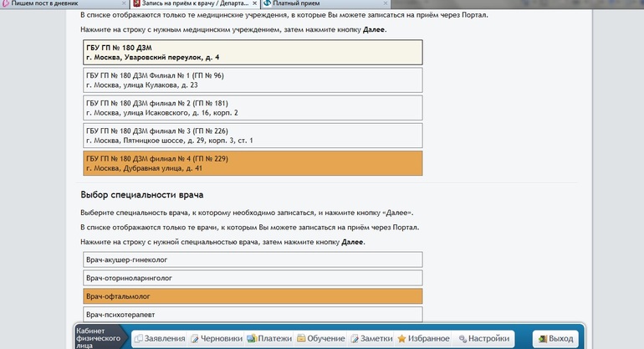Screen dimensions: 644x349
Task: Show Избранное items
Action: (423, 339)
